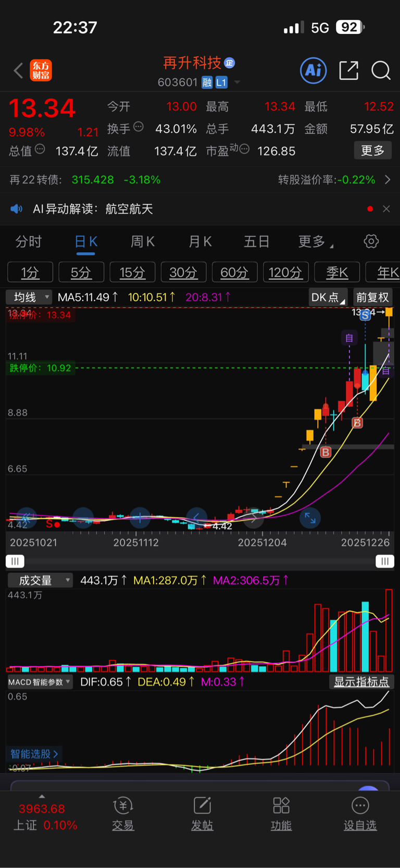The height and width of the screenshot is (868, 400).
Task: Select the 年K period button
Action: pyautogui.click(x=383, y=272)
